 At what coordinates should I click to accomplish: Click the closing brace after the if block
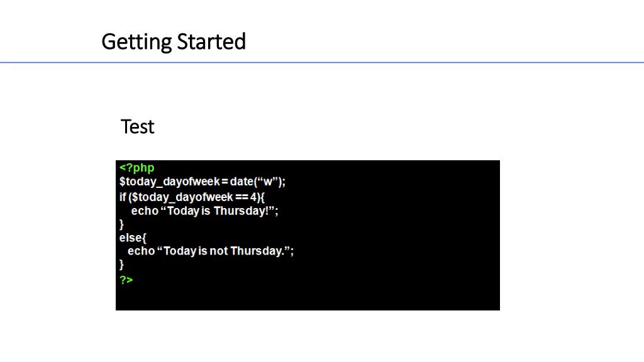pos(121,224)
